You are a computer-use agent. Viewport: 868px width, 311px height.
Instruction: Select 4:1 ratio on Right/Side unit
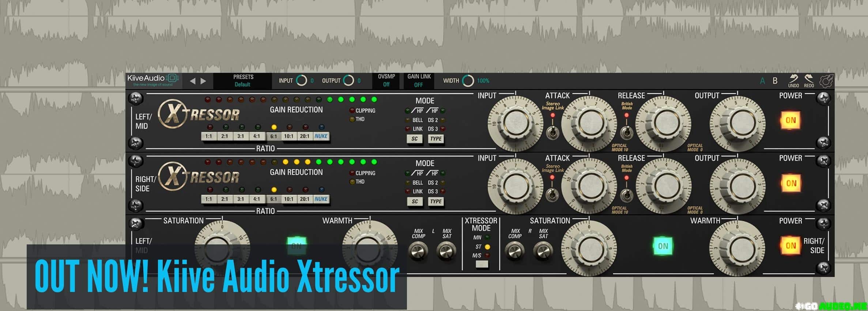[257, 199]
